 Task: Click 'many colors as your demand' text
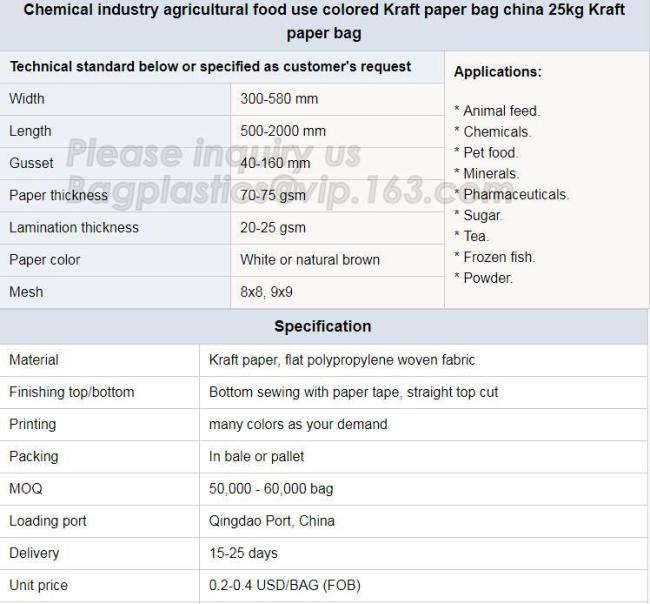[298, 424]
